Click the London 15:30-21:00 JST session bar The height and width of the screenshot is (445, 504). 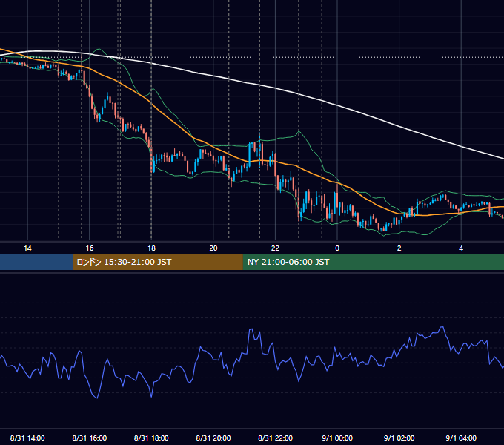tap(157, 262)
